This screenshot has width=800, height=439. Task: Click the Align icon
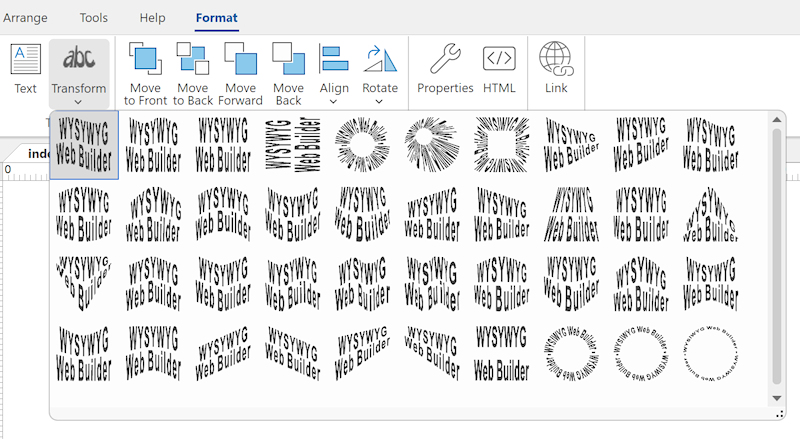click(334, 58)
